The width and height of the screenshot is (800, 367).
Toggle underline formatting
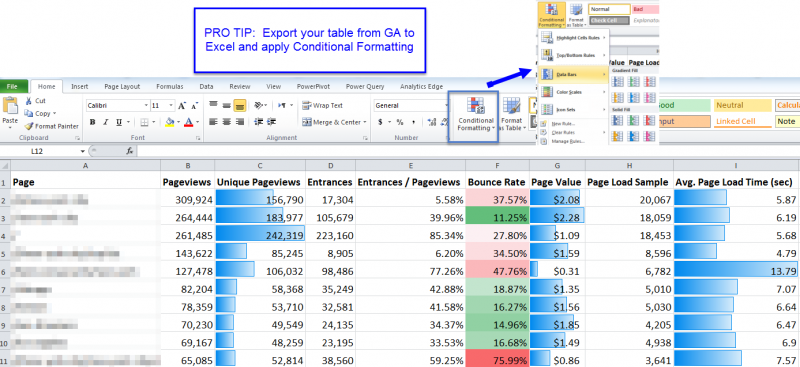pyautogui.click(x=119, y=123)
